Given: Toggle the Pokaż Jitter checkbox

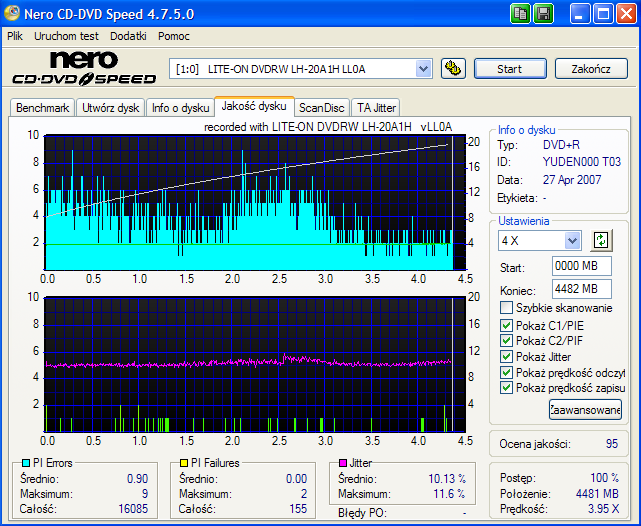Looking at the screenshot, I should click(506, 356).
